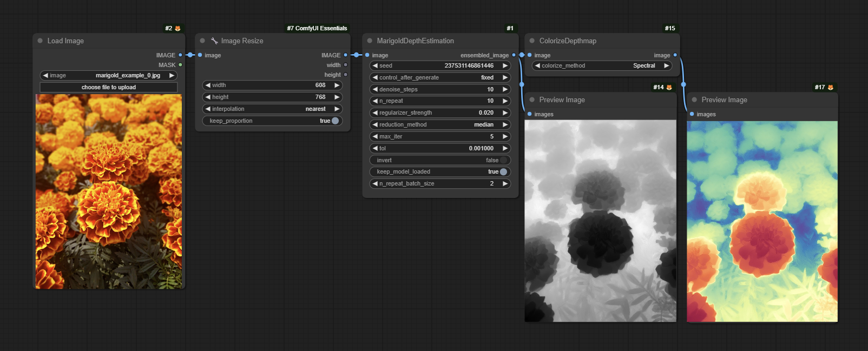Viewport: 868px width, 351px height.
Task: Click the fox badge icon beside #17
Action: (x=831, y=87)
